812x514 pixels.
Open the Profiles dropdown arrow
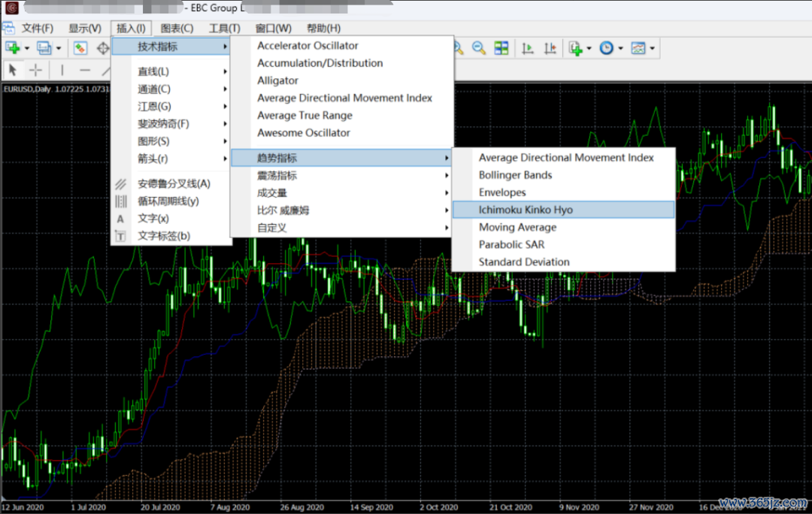click(59, 49)
